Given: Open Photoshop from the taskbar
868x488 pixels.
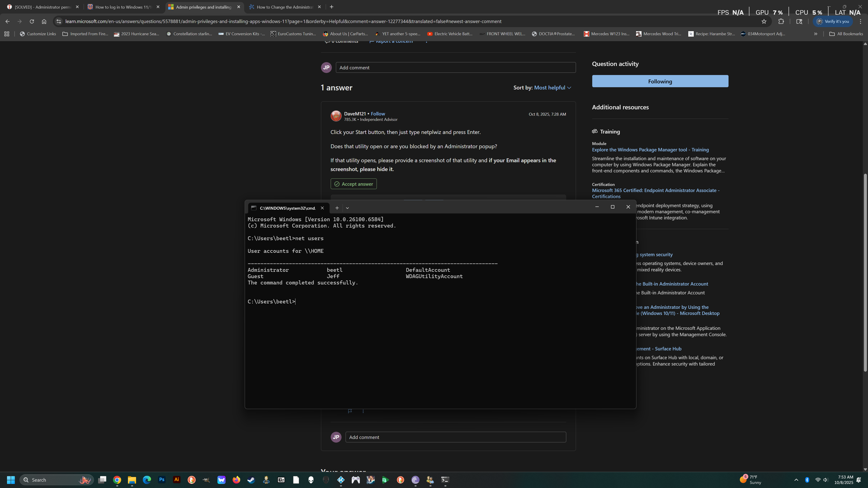Looking at the screenshot, I should pos(162,480).
